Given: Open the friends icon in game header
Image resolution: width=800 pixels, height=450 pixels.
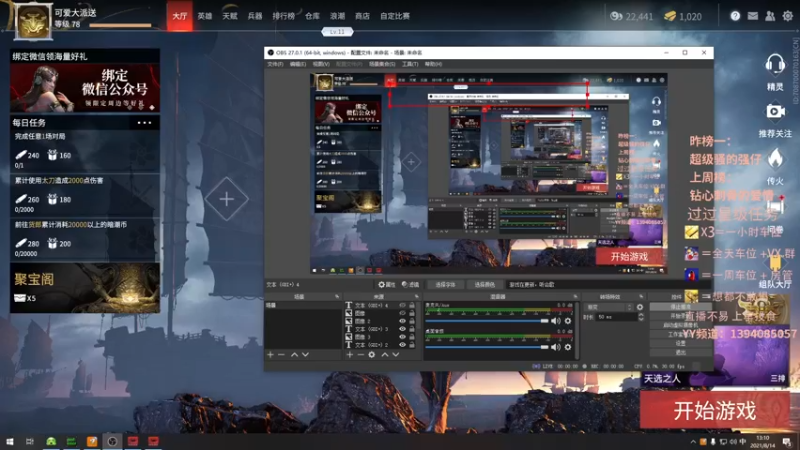Looking at the screenshot, I should (770, 16).
